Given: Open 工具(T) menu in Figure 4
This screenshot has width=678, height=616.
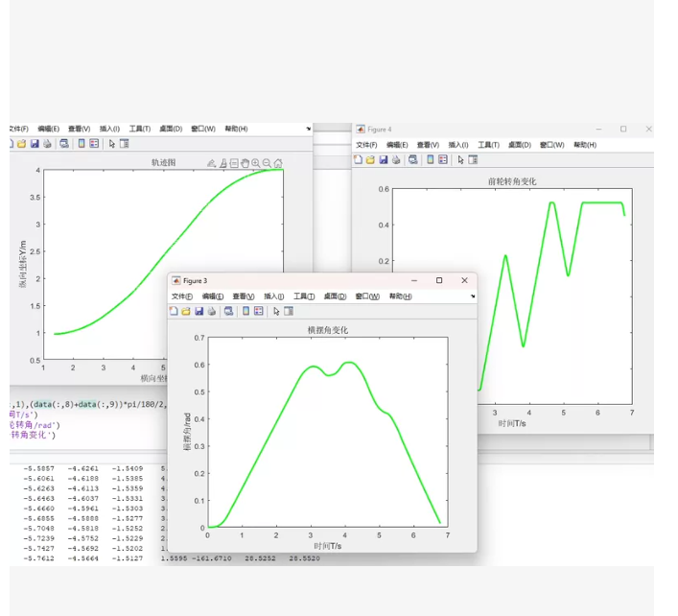Looking at the screenshot, I should pos(488,145).
